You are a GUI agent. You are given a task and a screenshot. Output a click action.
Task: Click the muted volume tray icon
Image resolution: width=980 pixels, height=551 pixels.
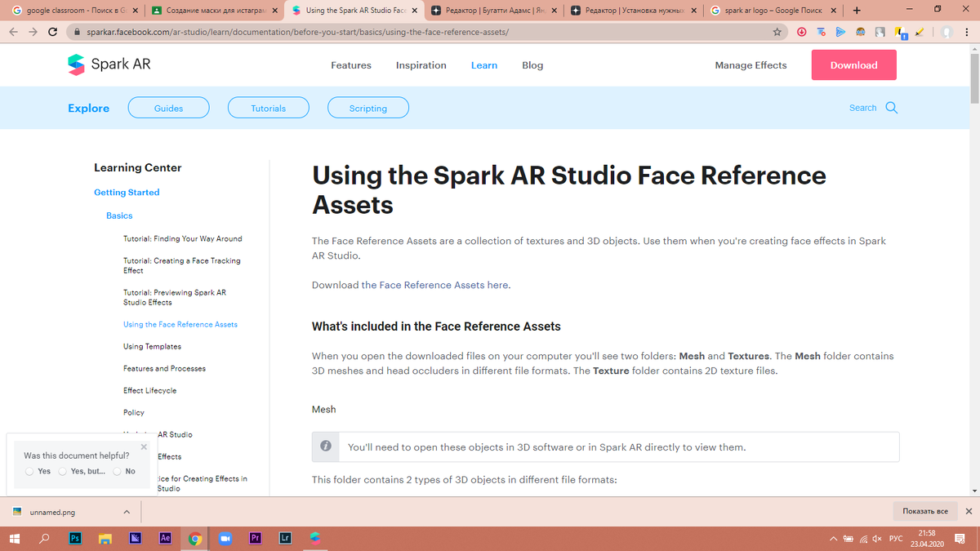click(x=877, y=539)
